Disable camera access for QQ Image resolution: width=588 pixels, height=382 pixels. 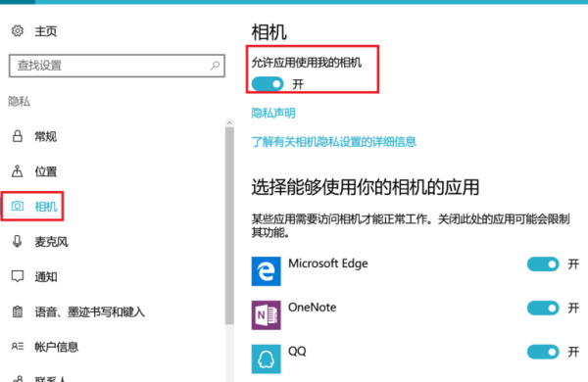(543, 352)
